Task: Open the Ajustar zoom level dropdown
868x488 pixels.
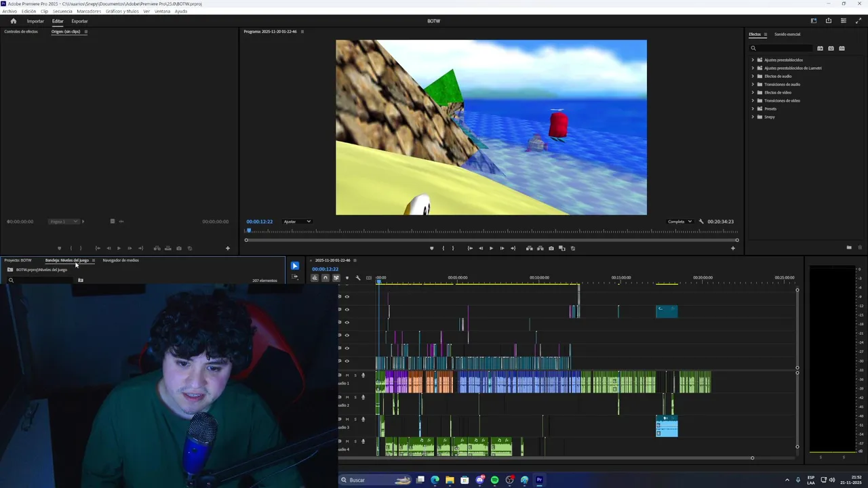Action: 297,222
